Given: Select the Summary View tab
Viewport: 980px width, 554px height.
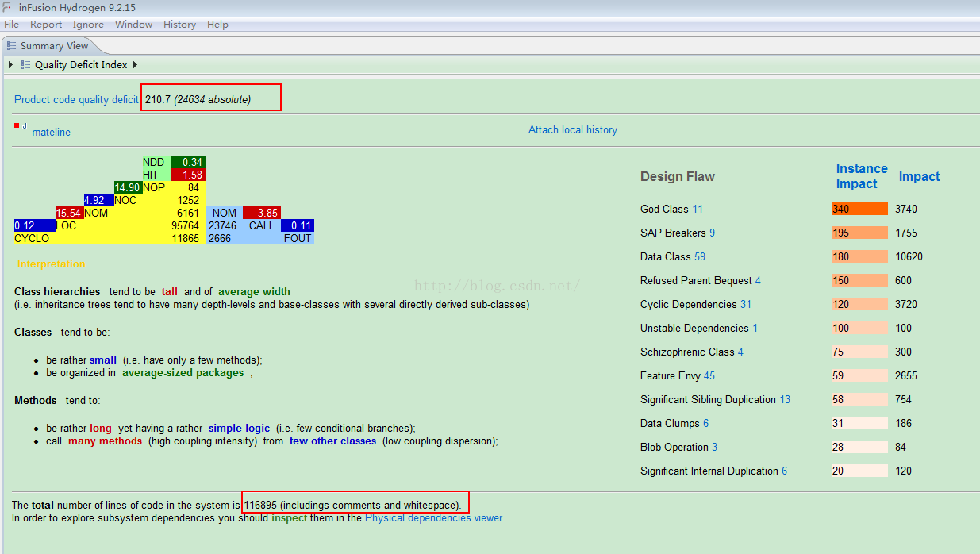Looking at the screenshot, I should (54, 46).
